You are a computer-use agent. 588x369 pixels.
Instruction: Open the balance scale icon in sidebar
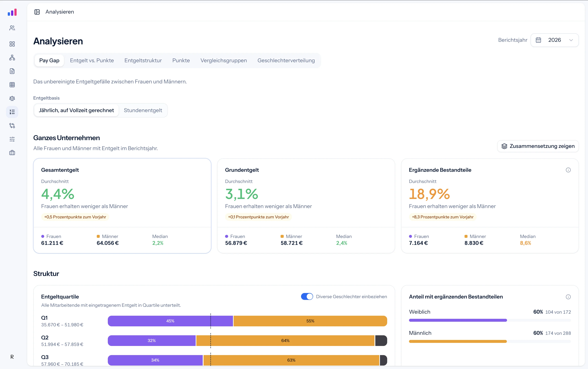[x=12, y=98]
